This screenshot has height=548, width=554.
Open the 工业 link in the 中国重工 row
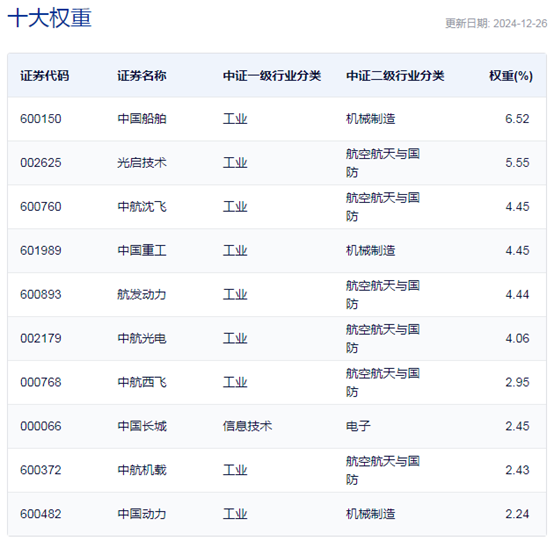235,251
